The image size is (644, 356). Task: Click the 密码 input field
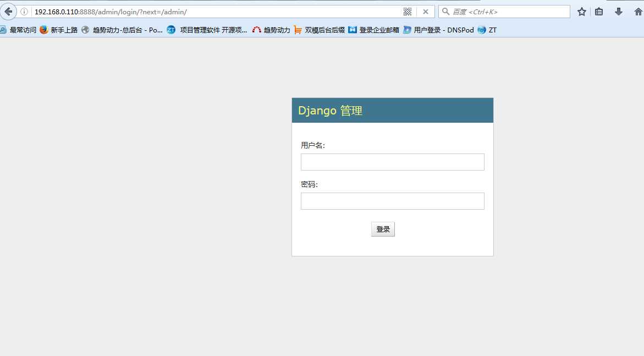point(392,201)
